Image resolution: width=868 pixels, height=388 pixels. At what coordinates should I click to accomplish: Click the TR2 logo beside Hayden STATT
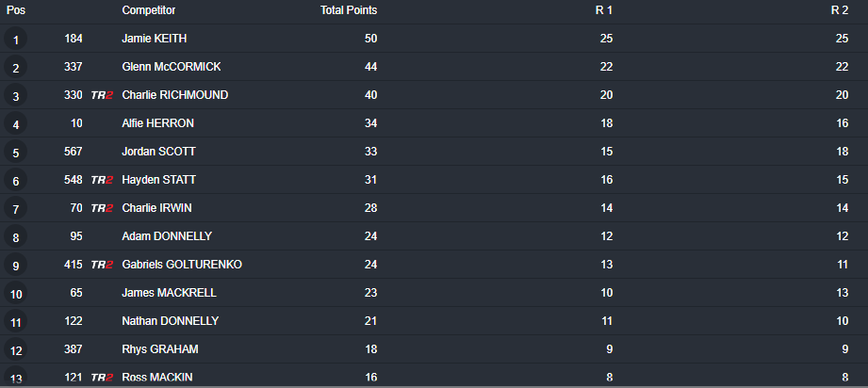[102, 180]
